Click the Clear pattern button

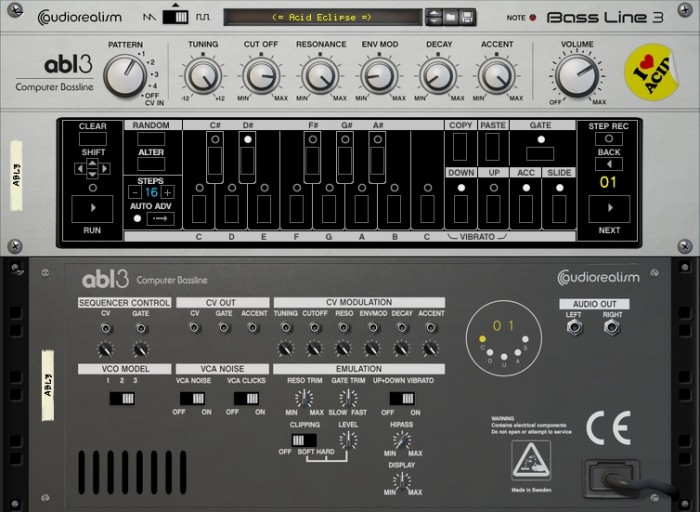(x=92, y=139)
